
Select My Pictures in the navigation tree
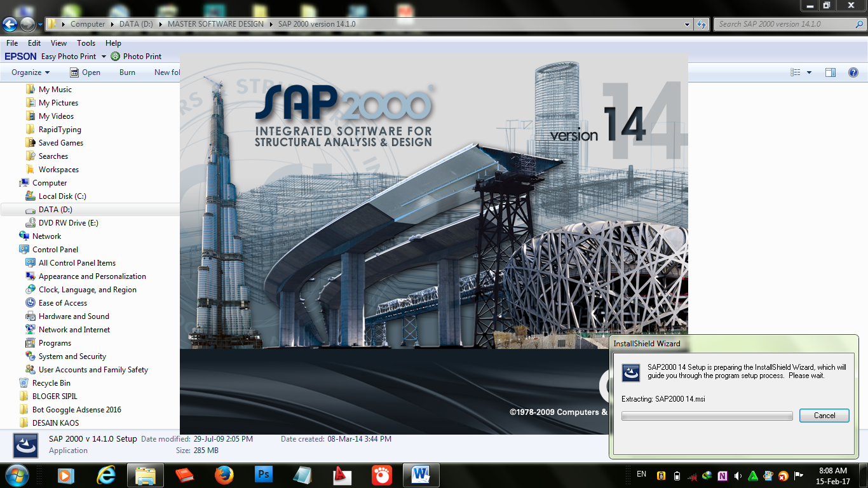point(58,103)
